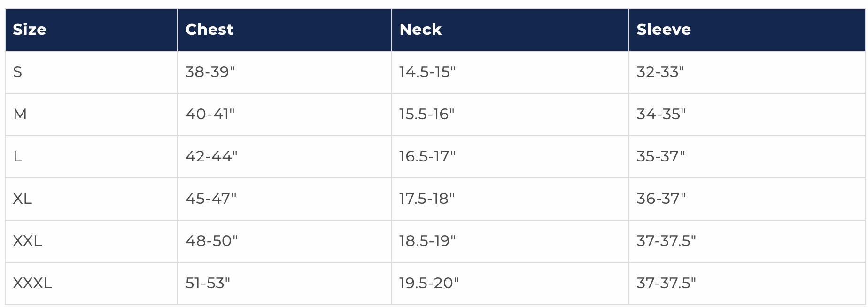This screenshot has width=868, height=307.
Task: Select the S size row label
Action: tap(18, 72)
